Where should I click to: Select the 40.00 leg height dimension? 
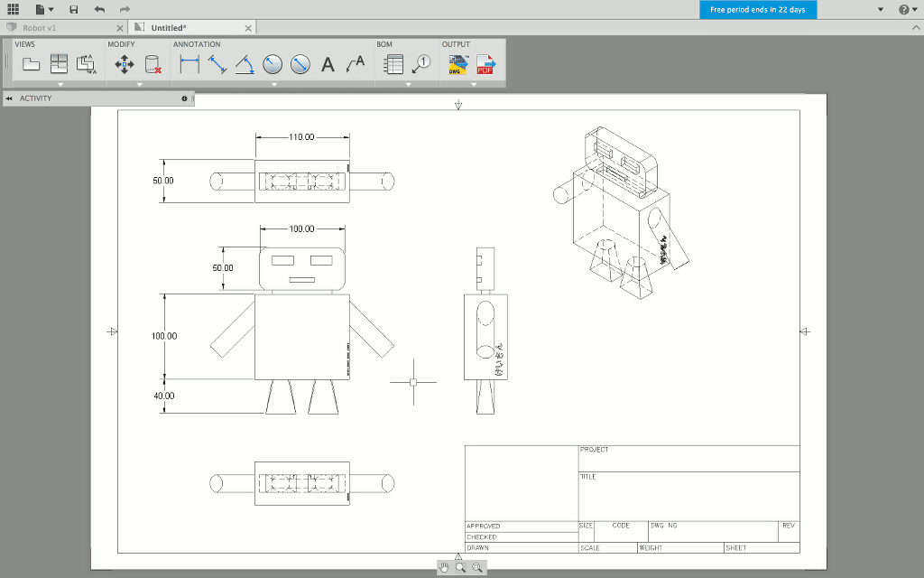point(164,396)
